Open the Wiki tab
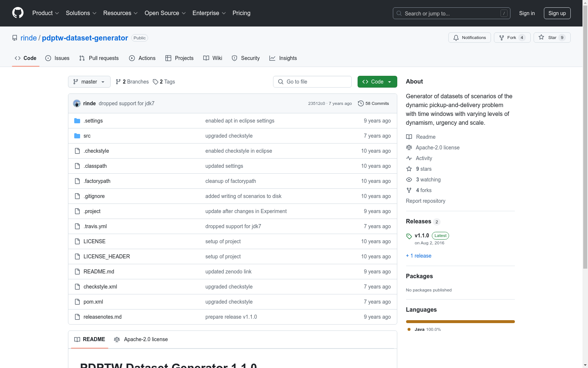This screenshot has height=368, width=588. 213,58
